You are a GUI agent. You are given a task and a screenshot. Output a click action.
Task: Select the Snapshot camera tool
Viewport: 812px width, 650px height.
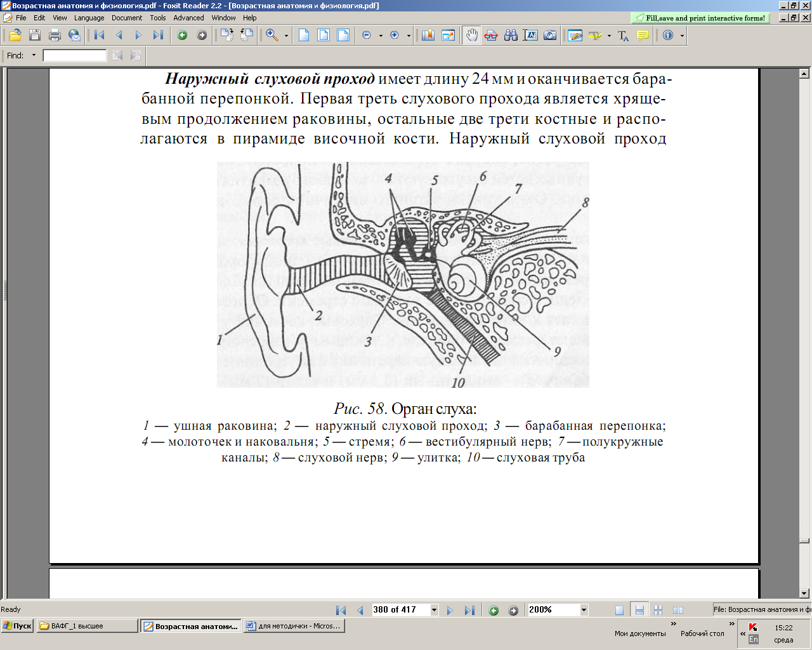click(550, 36)
